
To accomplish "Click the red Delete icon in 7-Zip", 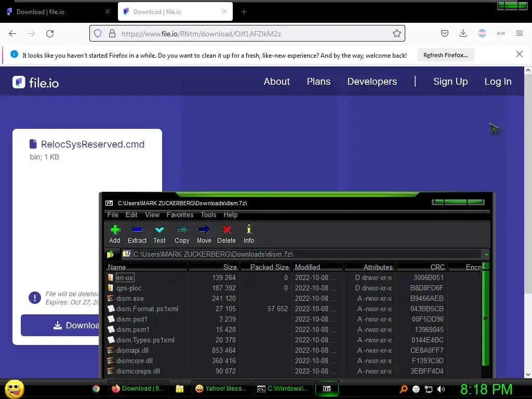I will 227,230.
